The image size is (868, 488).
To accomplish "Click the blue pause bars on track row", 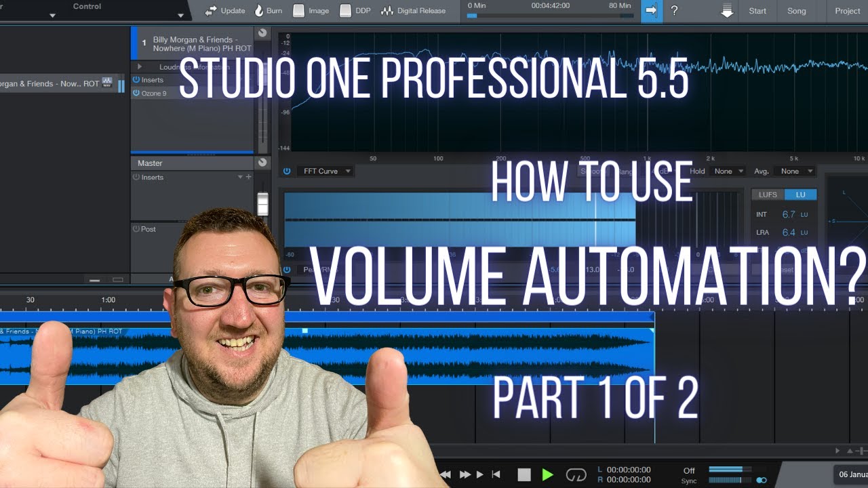I will pos(121,86).
